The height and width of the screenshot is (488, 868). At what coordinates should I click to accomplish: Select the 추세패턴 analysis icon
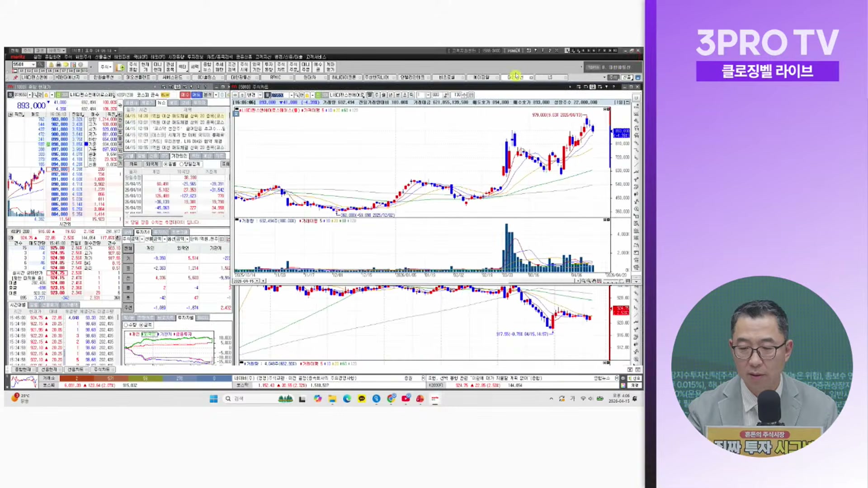coord(219,67)
